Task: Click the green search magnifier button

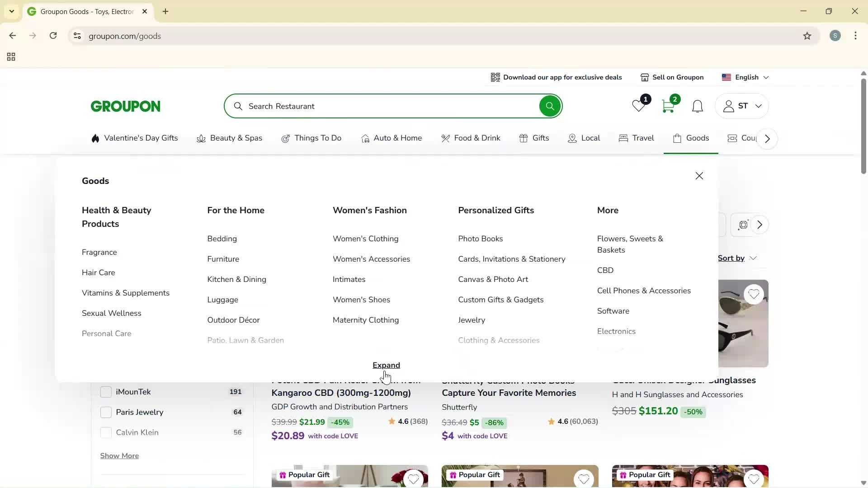Action: (549, 106)
